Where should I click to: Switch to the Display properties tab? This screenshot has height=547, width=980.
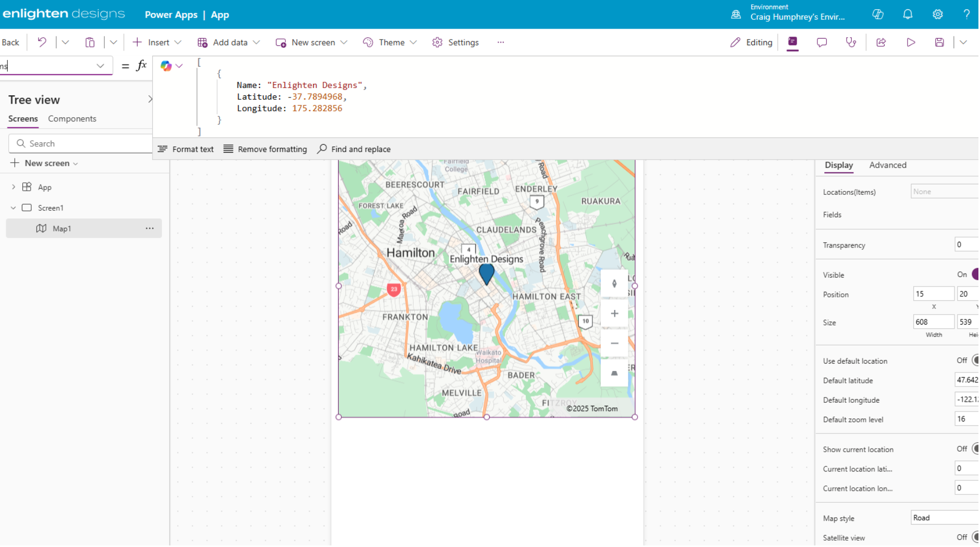coord(838,165)
